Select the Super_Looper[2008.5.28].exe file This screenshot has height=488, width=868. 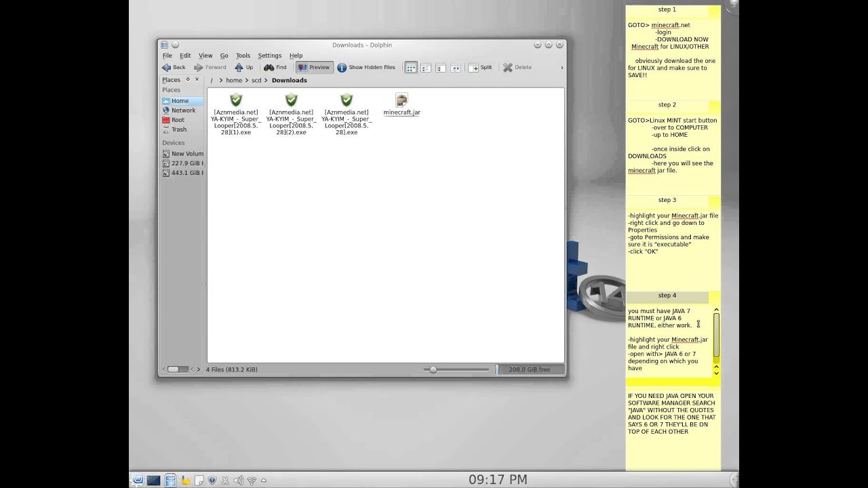(x=347, y=114)
